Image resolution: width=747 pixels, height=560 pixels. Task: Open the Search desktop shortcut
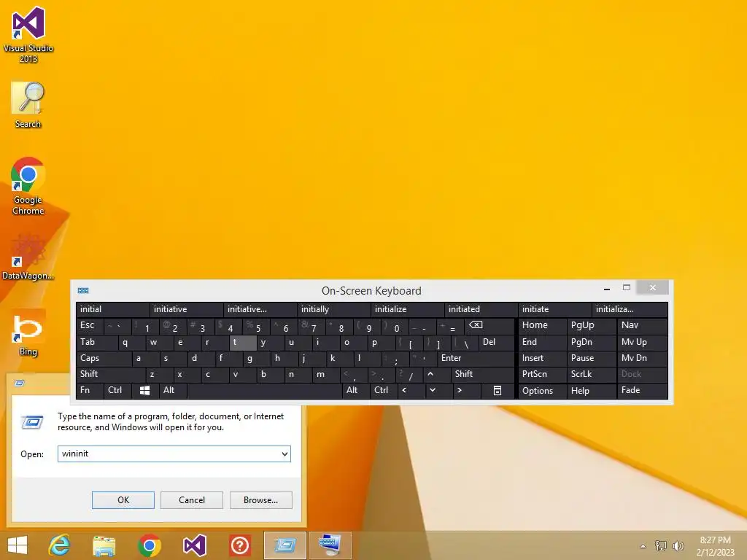pos(28,105)
